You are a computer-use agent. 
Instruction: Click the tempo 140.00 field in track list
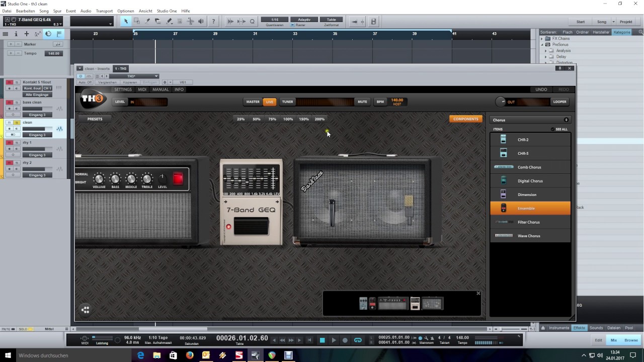click(53, 53)
